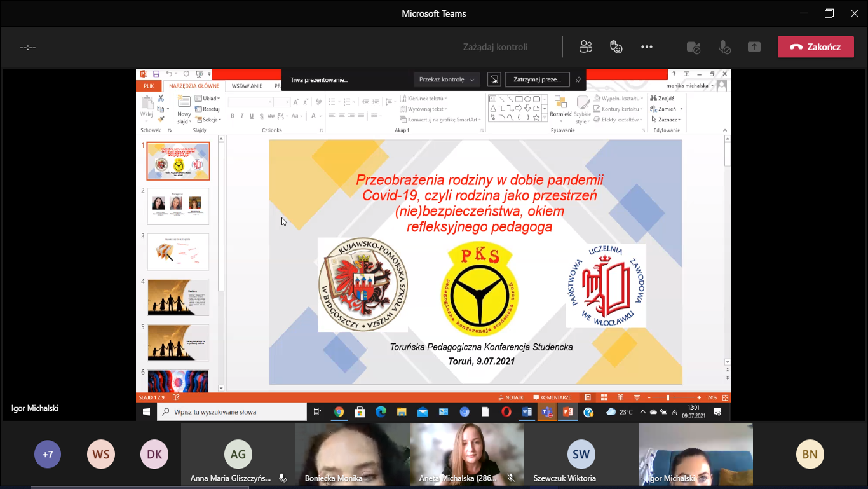Open the More actions ellipsis menu
868x489 pixels.
click(x=647, y=46)
